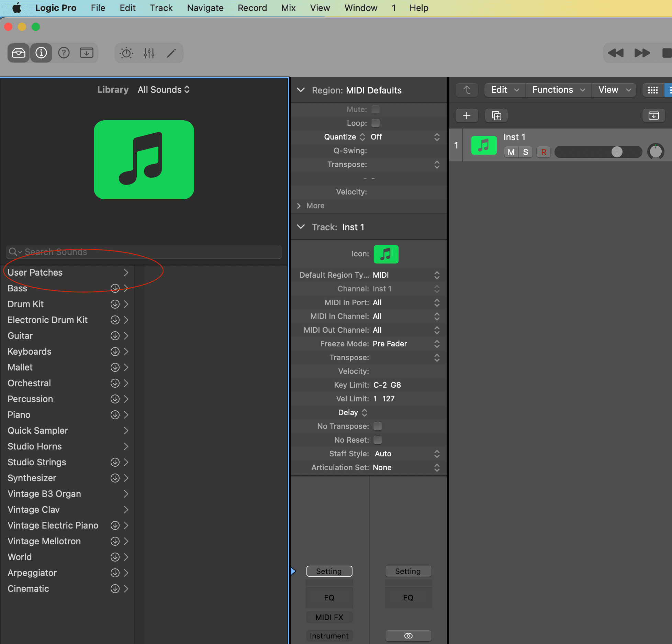Open the Edit menu in tracks area
The height and width of the screenshot is (644, 672).
(x=505, y=90)
